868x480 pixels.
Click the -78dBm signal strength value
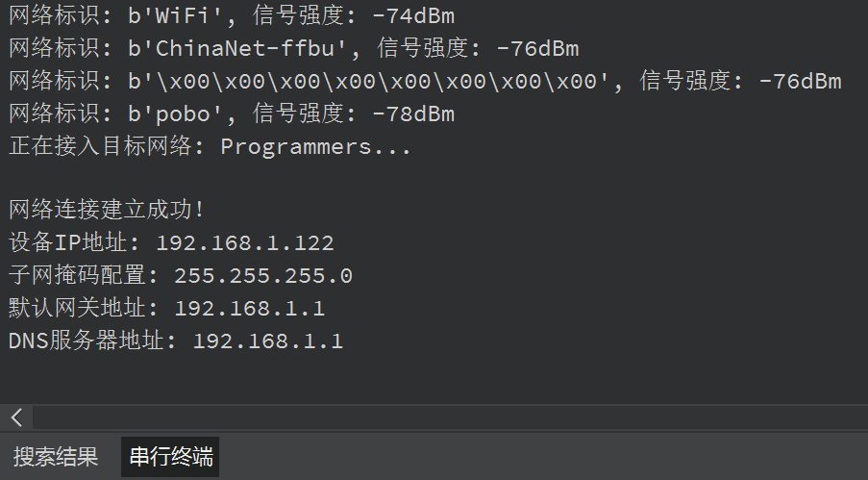[413, 114]
